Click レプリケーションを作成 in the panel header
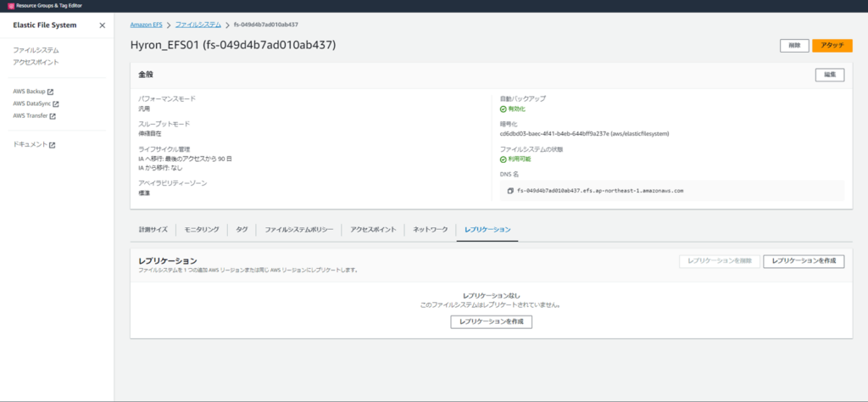Viewport: 868px width, 402px height. [x=804, y=261]
